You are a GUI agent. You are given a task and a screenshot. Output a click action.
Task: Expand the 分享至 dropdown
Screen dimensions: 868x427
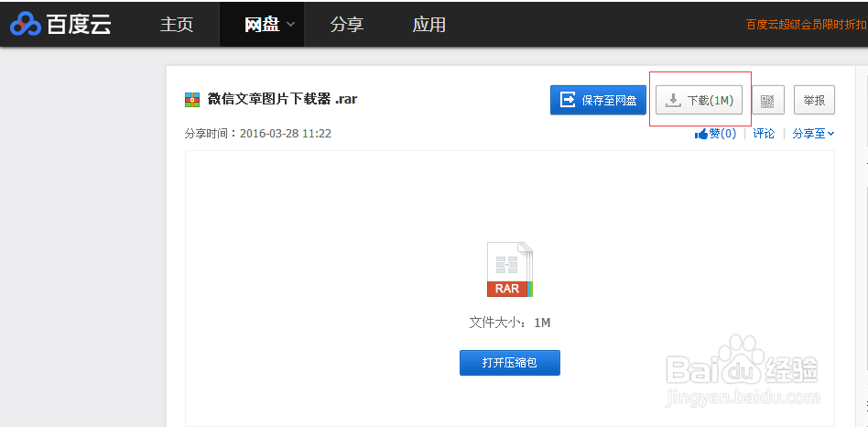click(813, 134)
